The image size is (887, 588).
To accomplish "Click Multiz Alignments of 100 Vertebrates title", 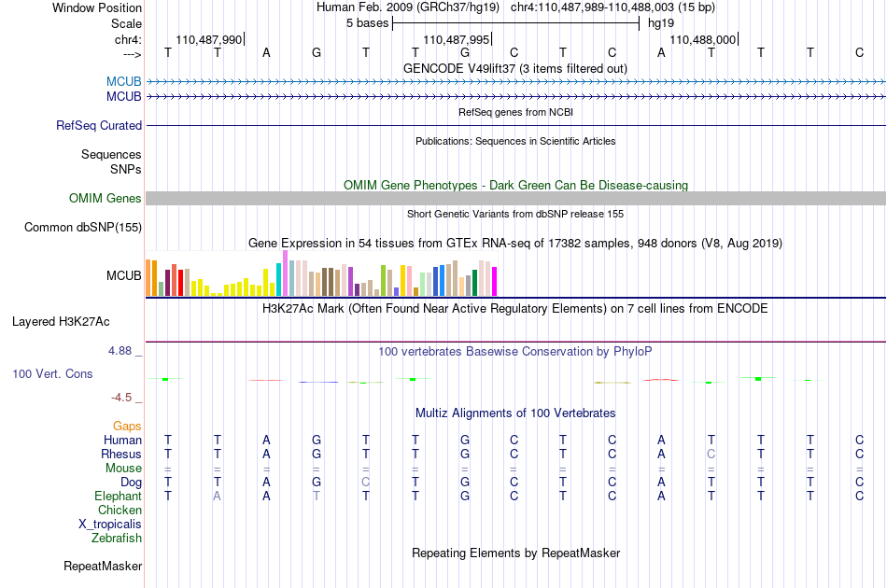I will click(515, 413).
